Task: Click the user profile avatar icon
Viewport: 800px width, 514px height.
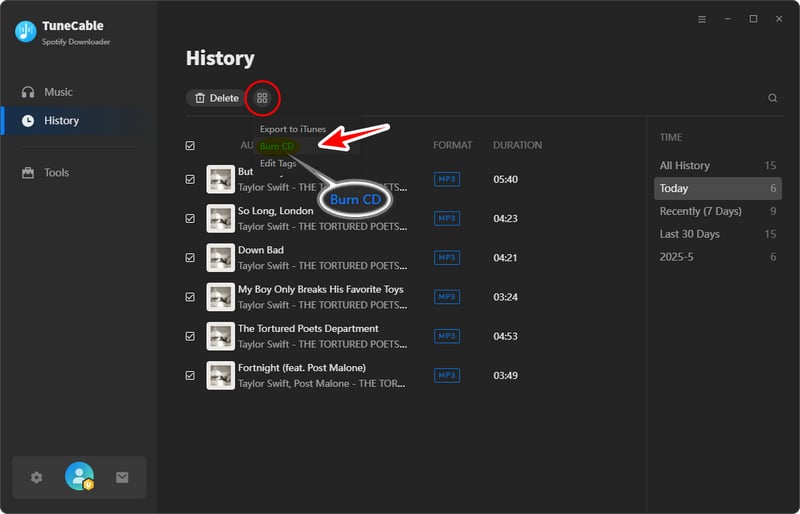Action: 79,477
